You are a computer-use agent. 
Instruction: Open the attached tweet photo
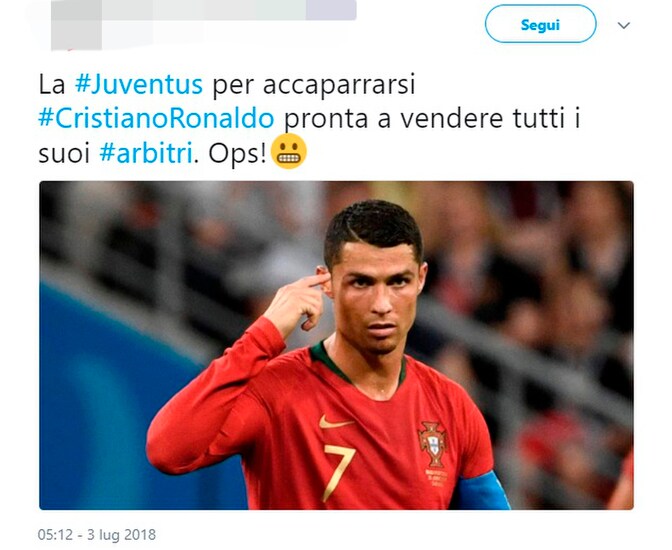(336, 346)
